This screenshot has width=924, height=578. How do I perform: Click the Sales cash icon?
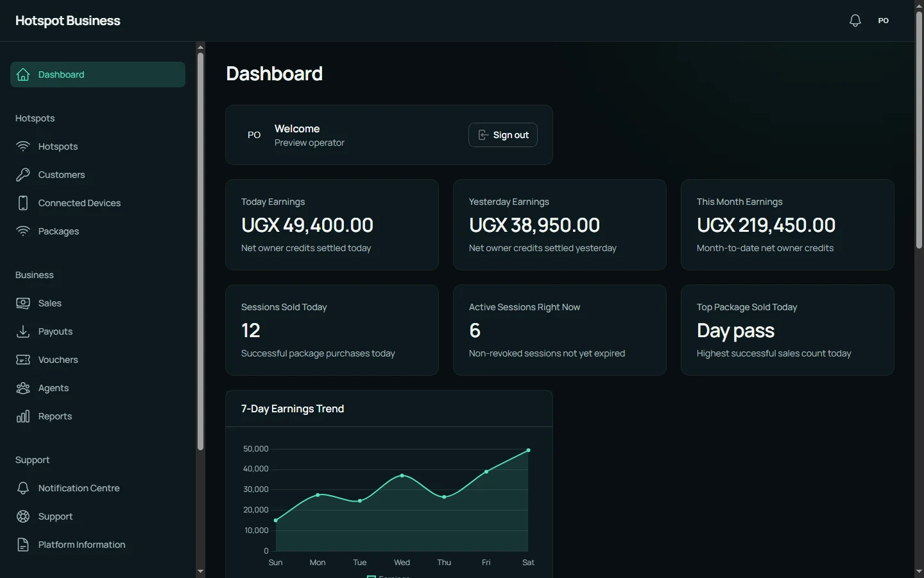point(23,303)
